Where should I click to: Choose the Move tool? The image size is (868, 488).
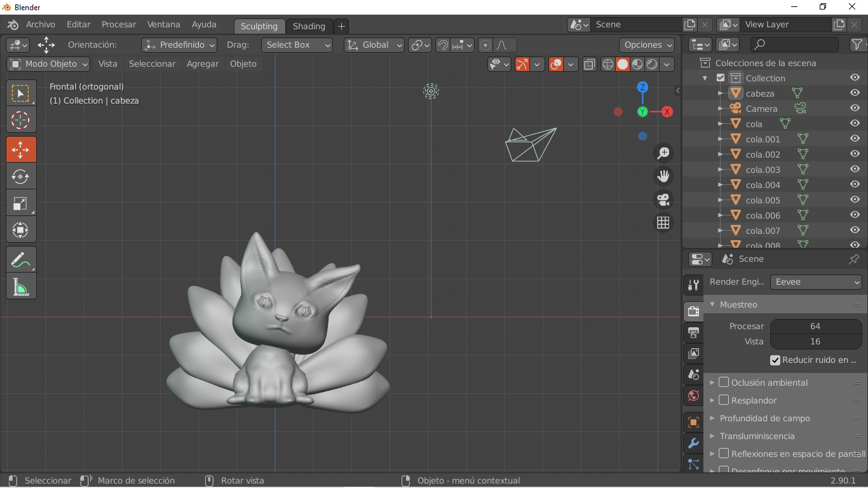click(x=21, y=149)
